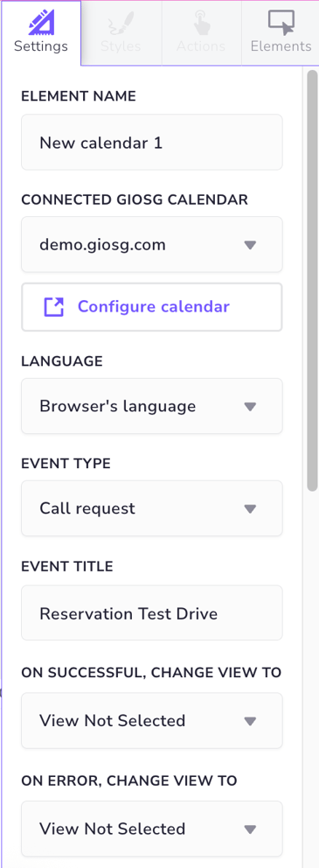Open the On Error change view dropdown

pos(152,829)
